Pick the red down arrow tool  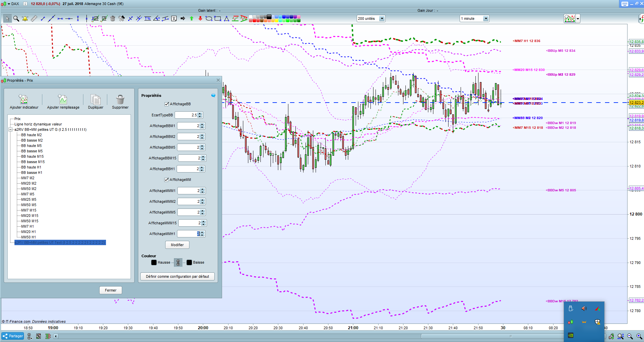[200, 18]
